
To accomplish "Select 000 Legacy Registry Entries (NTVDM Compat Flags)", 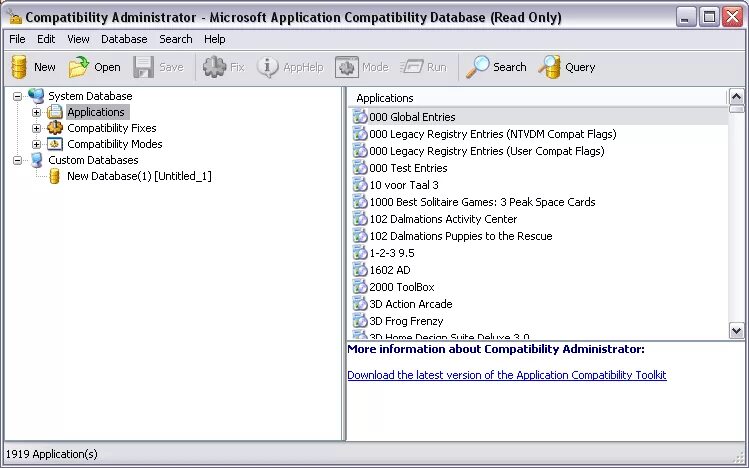I will [x=492, y=134].
